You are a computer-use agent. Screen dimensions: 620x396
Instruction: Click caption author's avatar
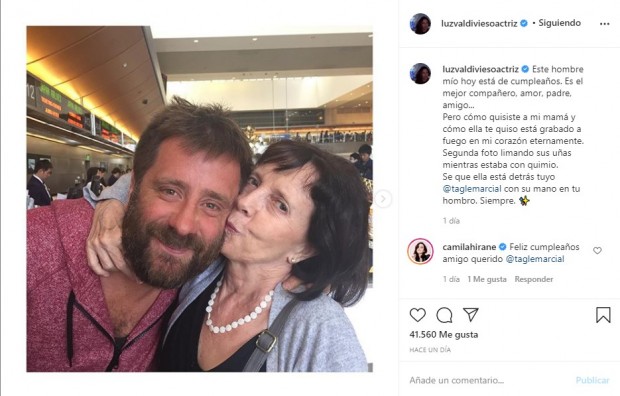420,74
